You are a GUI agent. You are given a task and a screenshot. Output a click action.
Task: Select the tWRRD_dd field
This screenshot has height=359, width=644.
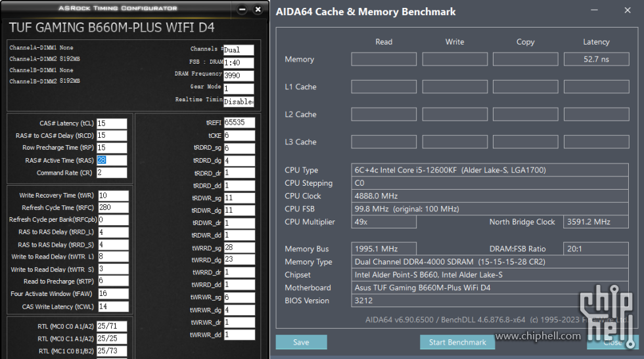(239, 285)
